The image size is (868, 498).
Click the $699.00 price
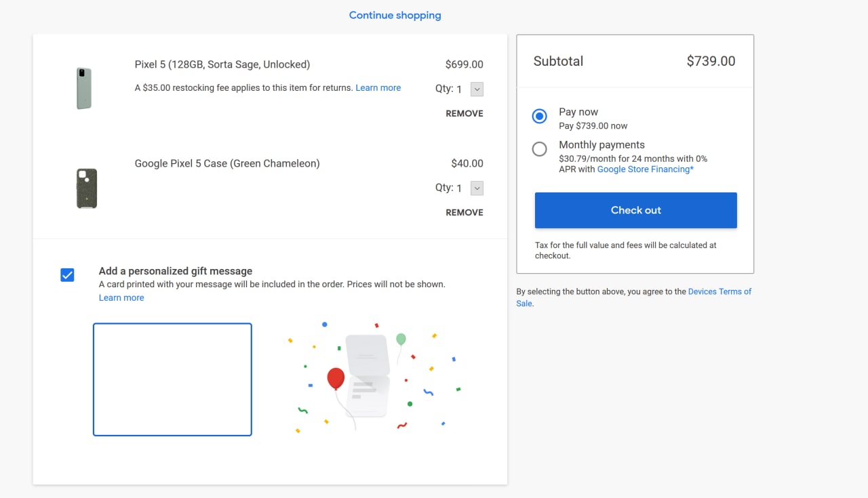coord(465,64)
